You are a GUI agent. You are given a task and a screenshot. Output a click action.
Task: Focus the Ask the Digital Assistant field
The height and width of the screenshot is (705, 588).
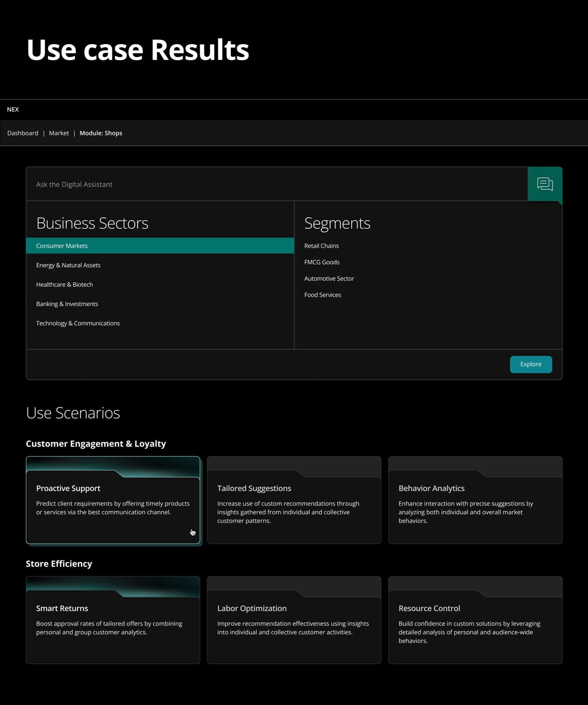click(x=277, y=184)
